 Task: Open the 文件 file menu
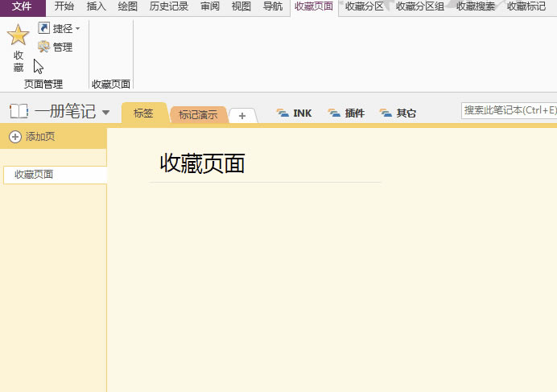(23, 6)
